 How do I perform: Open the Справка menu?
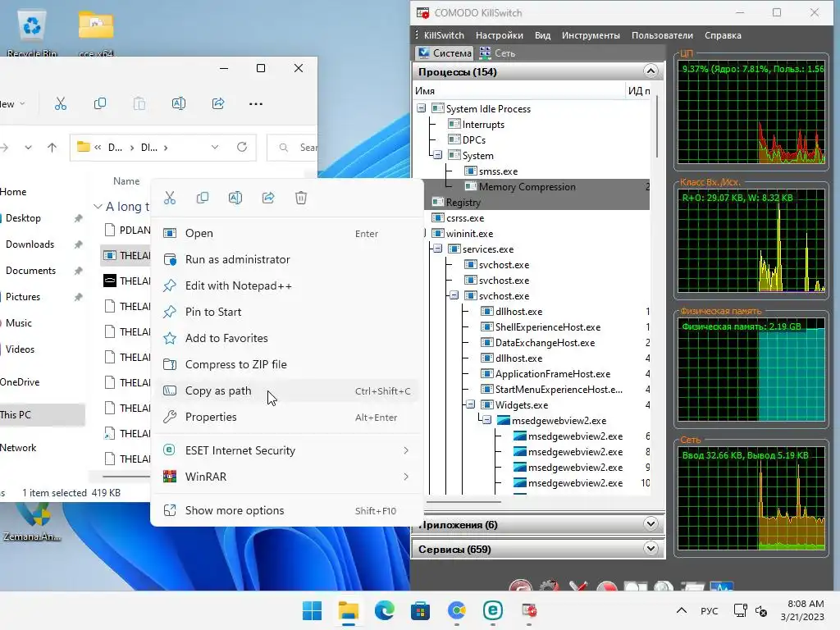723,35
